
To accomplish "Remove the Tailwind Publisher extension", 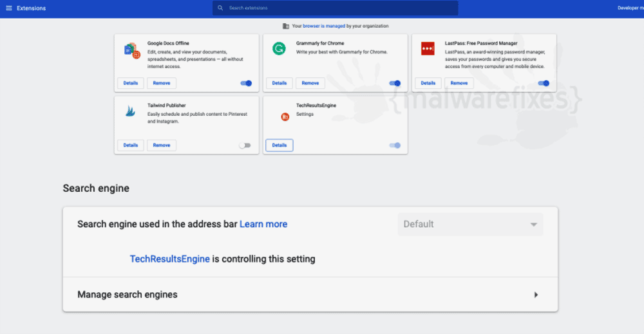I will coord(162,145).
